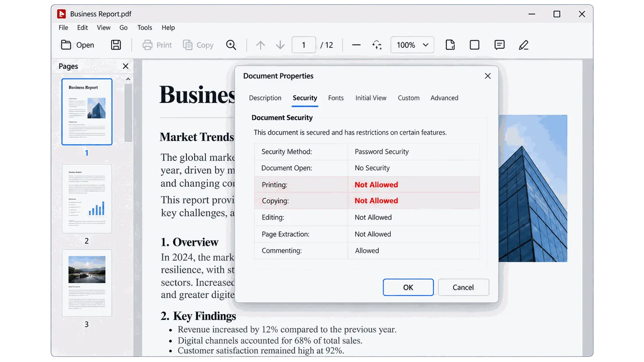This screenshot has height=362, width=644.
Task: Click the magnifier zoom-in icon
Action: tap(231, 45)
